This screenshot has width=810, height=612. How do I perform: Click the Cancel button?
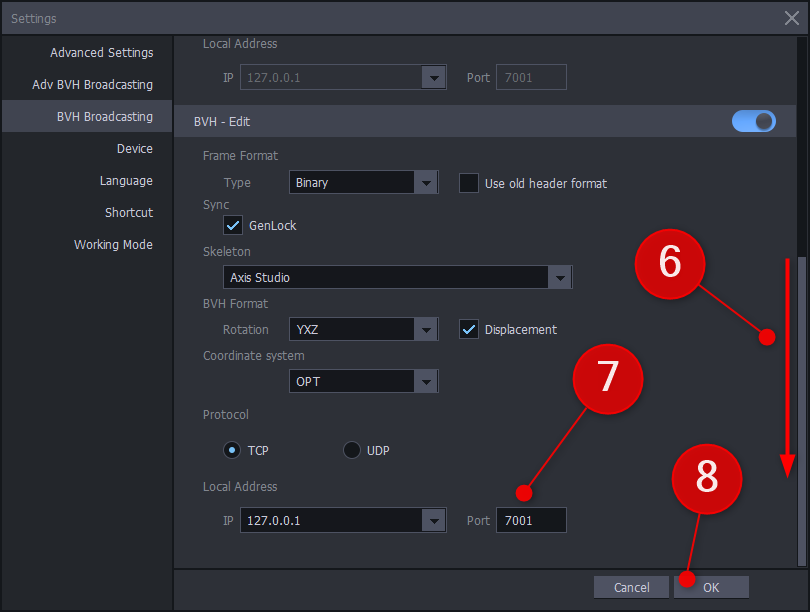[x=631, y=587]
